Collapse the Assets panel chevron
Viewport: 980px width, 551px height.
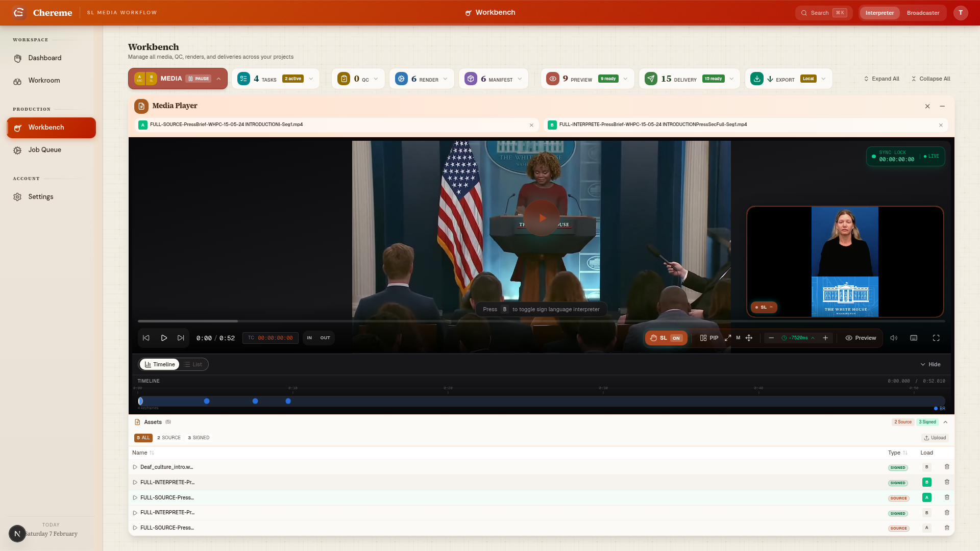click(945, 422)
